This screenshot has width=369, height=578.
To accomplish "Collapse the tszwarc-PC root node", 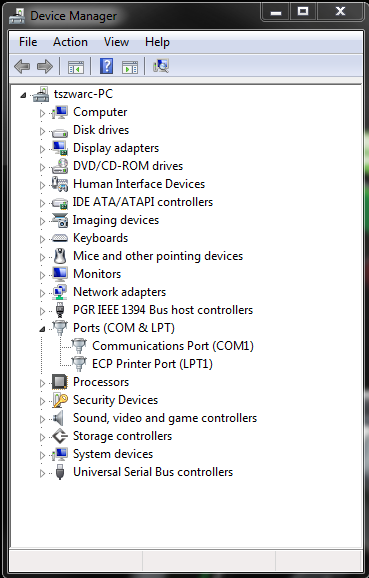I will [x=23, y=95].
